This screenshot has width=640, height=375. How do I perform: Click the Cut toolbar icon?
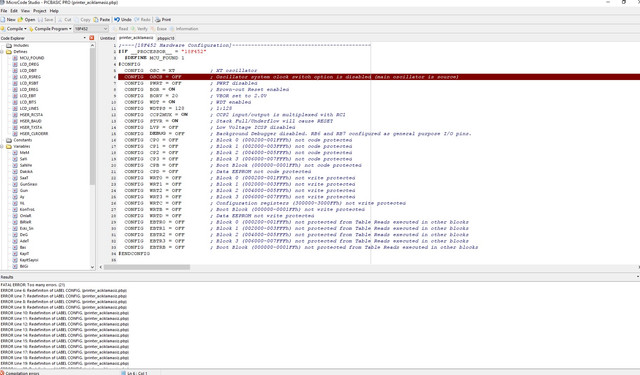coord(64,20)
